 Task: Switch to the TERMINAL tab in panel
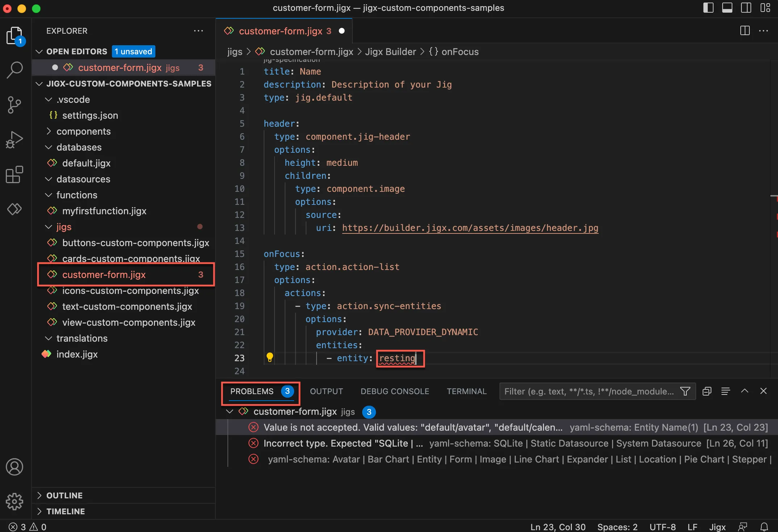click(467, 391)
